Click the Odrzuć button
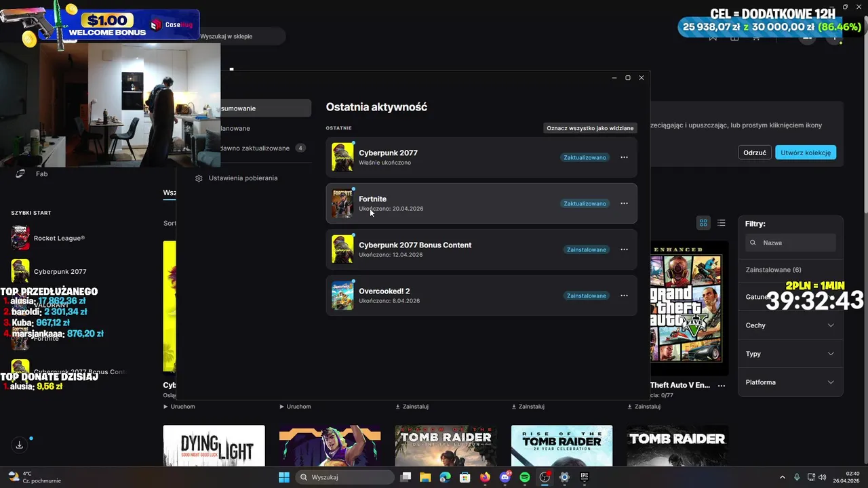This screenshot has width=868, height=488. [x=755, y=152]
